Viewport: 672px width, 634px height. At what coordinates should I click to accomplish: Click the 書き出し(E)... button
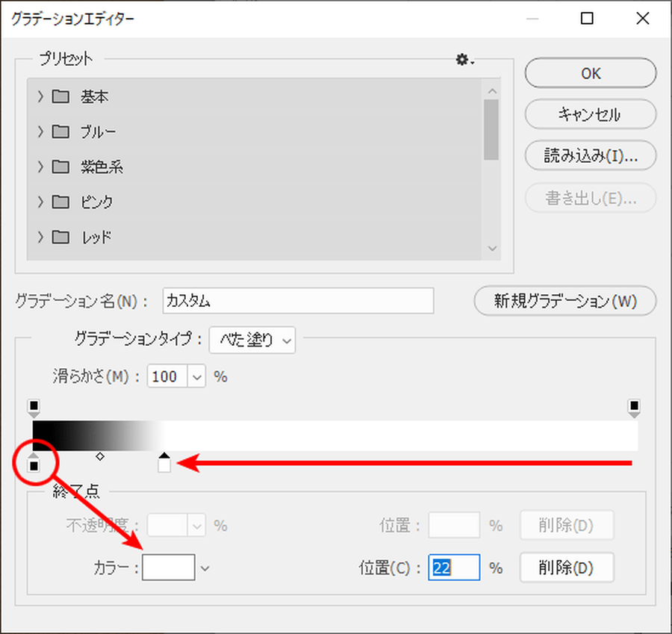tap(591, 198)
